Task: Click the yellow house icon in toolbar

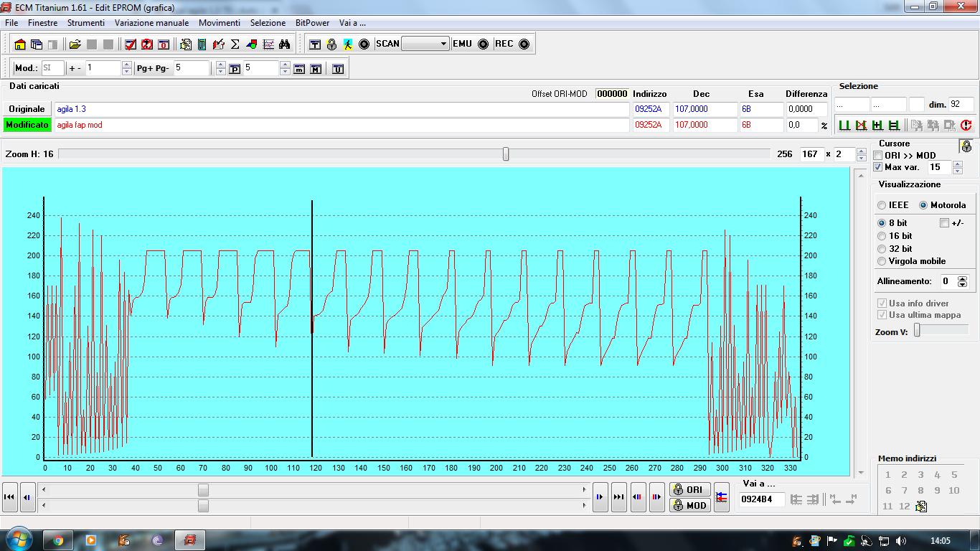Action: 20,44
